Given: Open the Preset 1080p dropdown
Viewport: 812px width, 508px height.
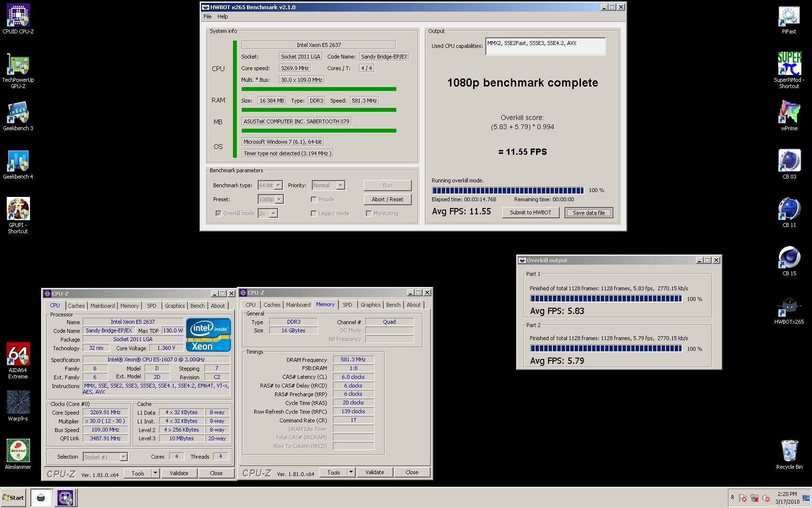Looking at the screenshot, I should (x=271, y=199).
